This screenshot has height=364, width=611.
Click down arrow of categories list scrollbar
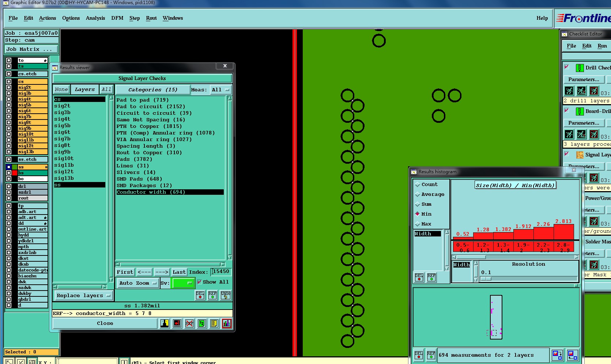pos(230,257)
